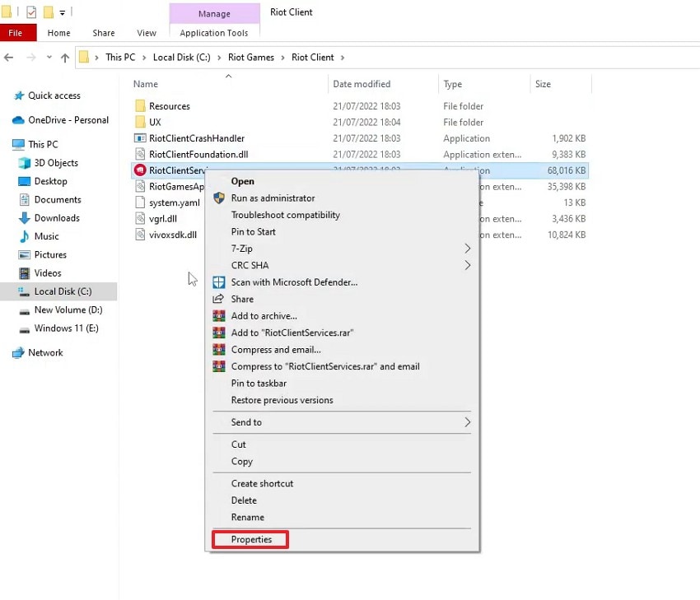Image resolution: width=700 pixels, height=600 pixels.
Task: Switch to the View ribbon tab
Action: tap(146, 33)
